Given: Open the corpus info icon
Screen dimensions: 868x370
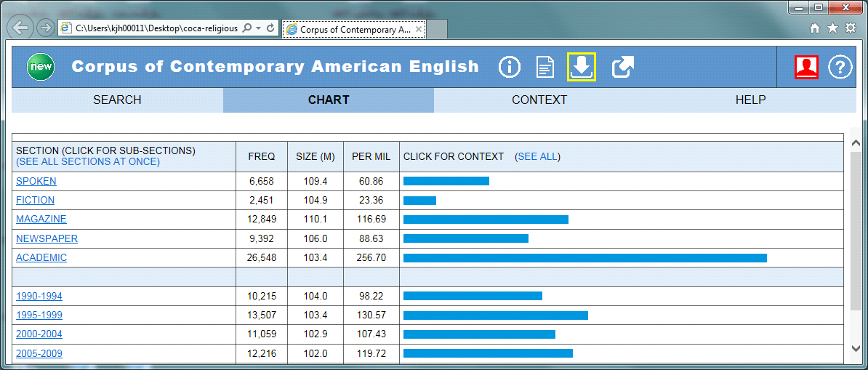Looking at the screenshot, I should click(510, 68).
